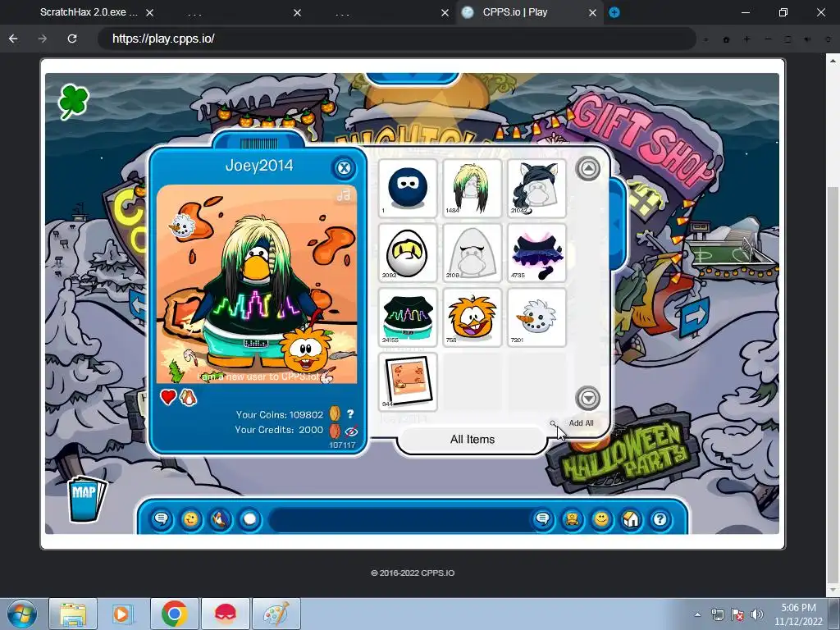Open the winking emote menu
The image size is (840, 630).
point(190,519)
